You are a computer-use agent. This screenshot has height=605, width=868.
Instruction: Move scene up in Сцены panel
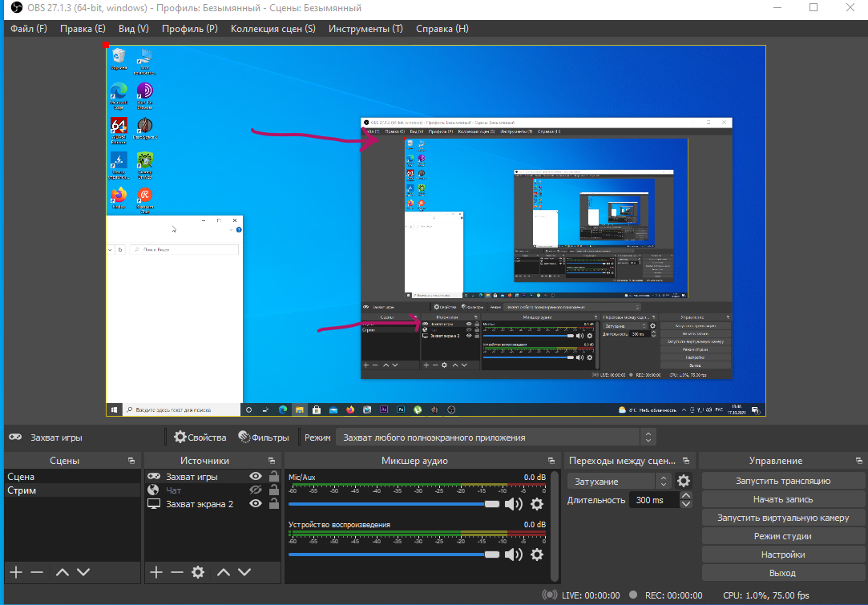coord(62,572)
